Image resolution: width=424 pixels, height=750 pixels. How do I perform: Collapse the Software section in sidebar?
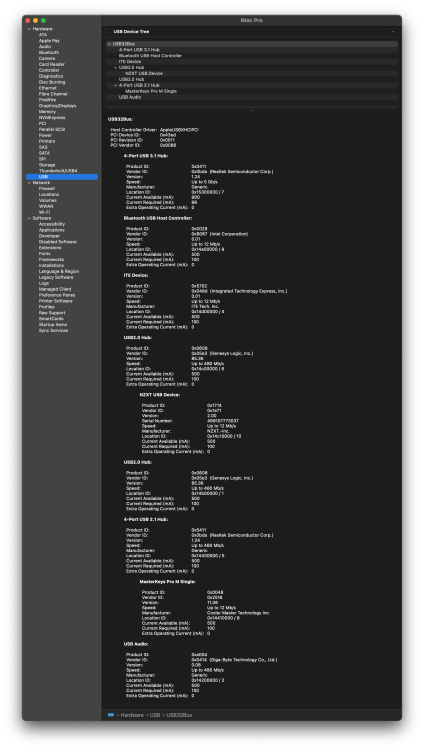pyautogui.click(x=29, y=218)
